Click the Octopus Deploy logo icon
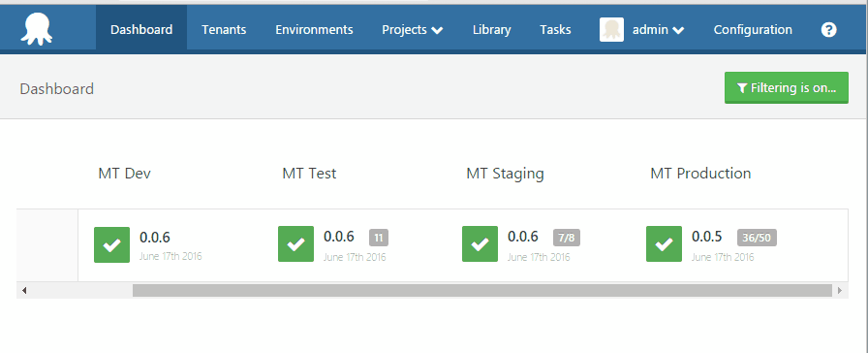The height and width of the screenshot is (353, 868). click(37, 29)
